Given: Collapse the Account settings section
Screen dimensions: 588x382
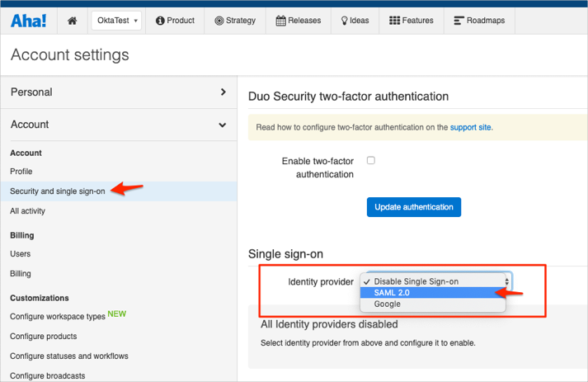Looking at the screenshot, I should click(118, 125).
